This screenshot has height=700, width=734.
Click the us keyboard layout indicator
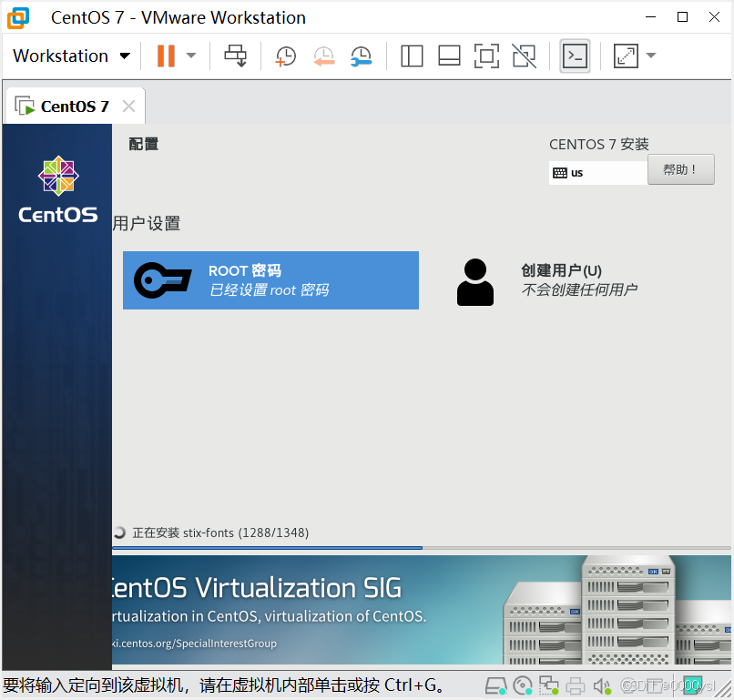[x=597, y=173]
